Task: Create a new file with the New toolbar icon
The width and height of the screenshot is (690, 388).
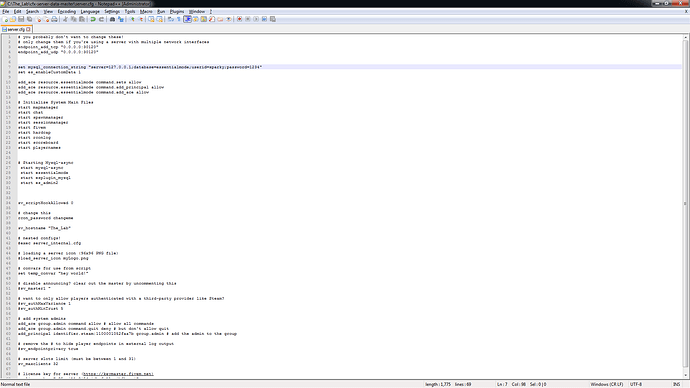Action: pyautogui.click(x=5, y=19)
